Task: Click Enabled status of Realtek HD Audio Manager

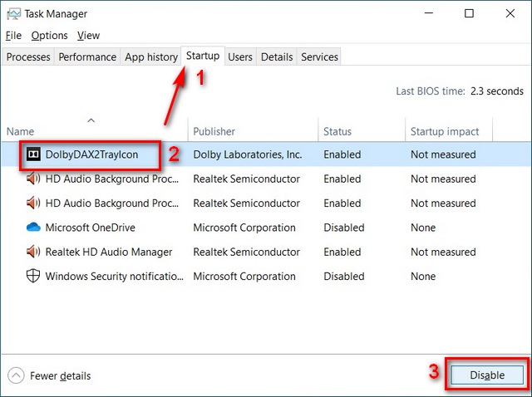Action: click(x=342, y=252)
